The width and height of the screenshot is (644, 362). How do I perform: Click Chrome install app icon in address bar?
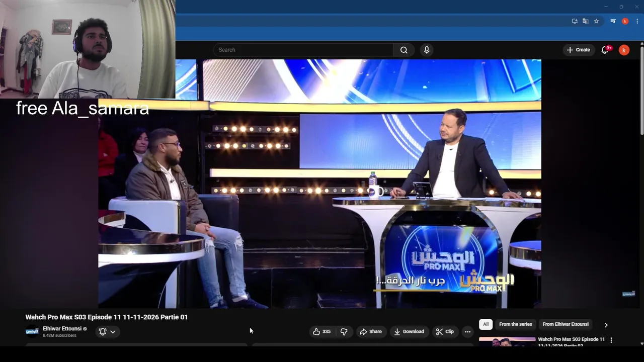(575, 21)
